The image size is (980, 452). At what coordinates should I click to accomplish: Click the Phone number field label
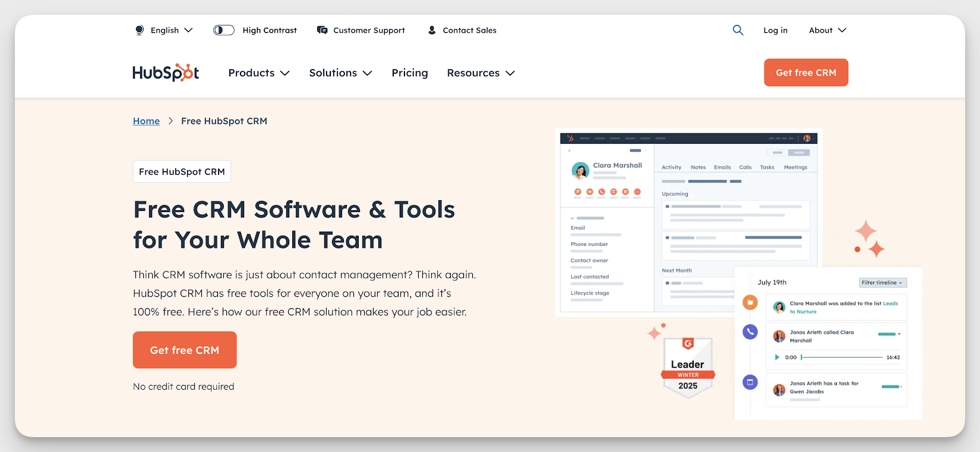589,244
